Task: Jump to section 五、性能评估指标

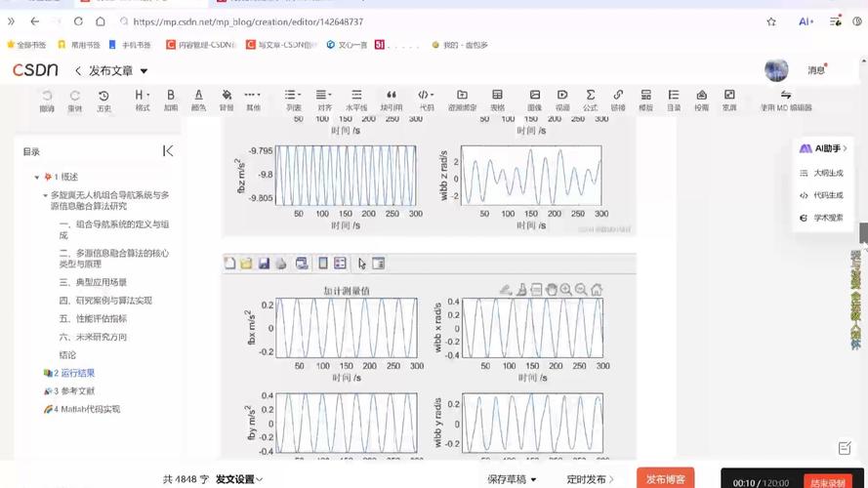Action: 93,319
